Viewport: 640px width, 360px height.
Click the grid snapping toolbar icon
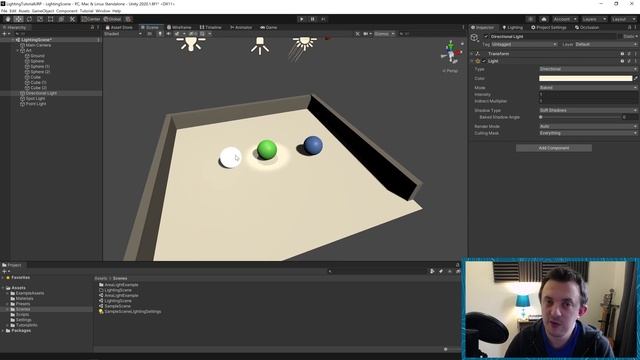click(x=128, y=19)
